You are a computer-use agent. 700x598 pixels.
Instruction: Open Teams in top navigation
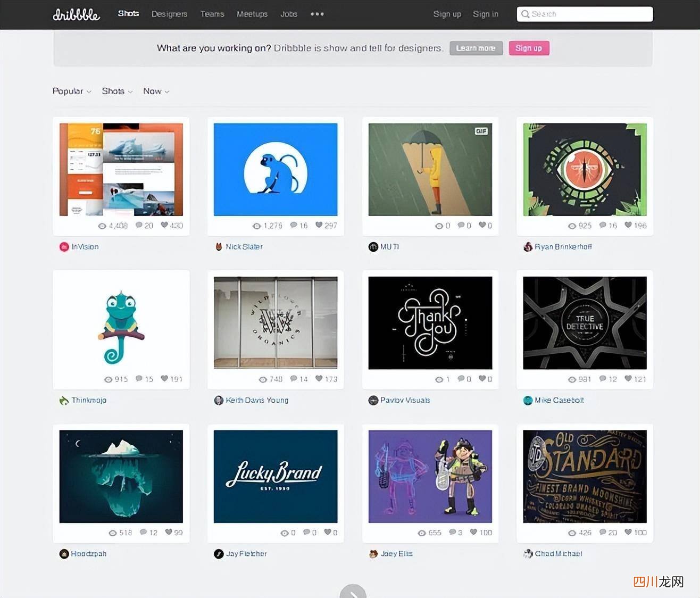pos(212,14)
